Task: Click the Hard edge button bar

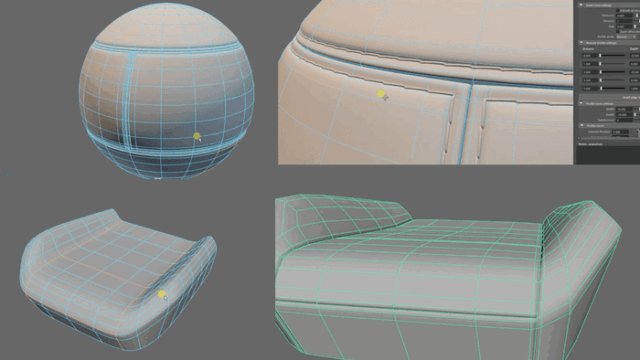Action: tap(609, 98)
